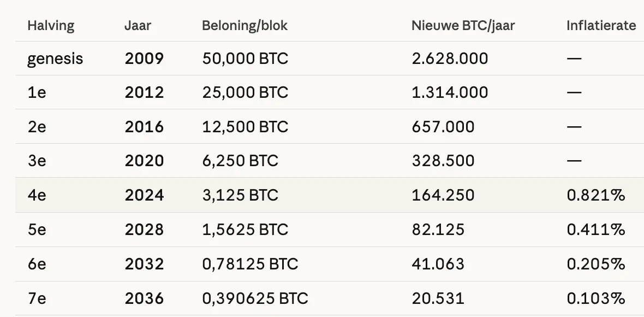Click the year 2024 cell
This screenshot has height=317, width=644.
[x=144, y=195]
